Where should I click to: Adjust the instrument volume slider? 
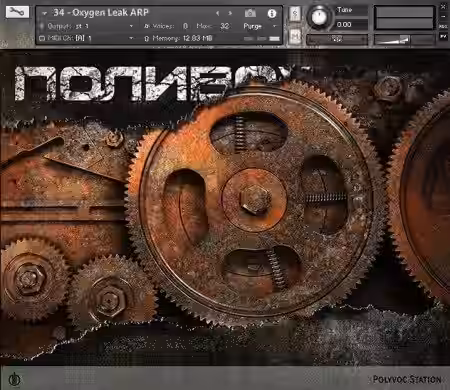[404, 39]
